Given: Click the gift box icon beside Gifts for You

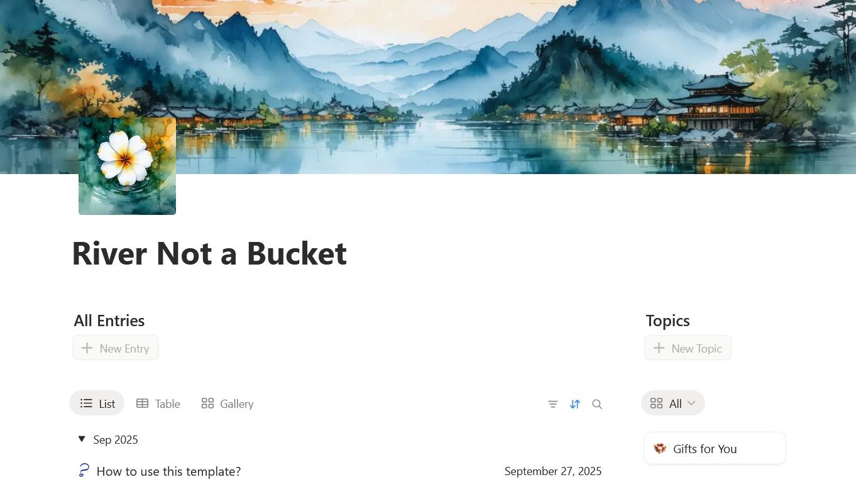Looking at the screenshot, I should click(x=660, y=449).
